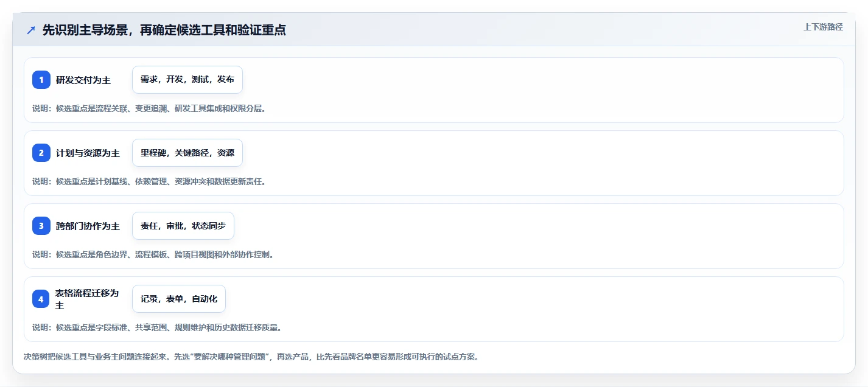The height and width of the screenshot is (387, 868).
Task: Click the 上下游路径 label in the header
Action: coord(823,27)
